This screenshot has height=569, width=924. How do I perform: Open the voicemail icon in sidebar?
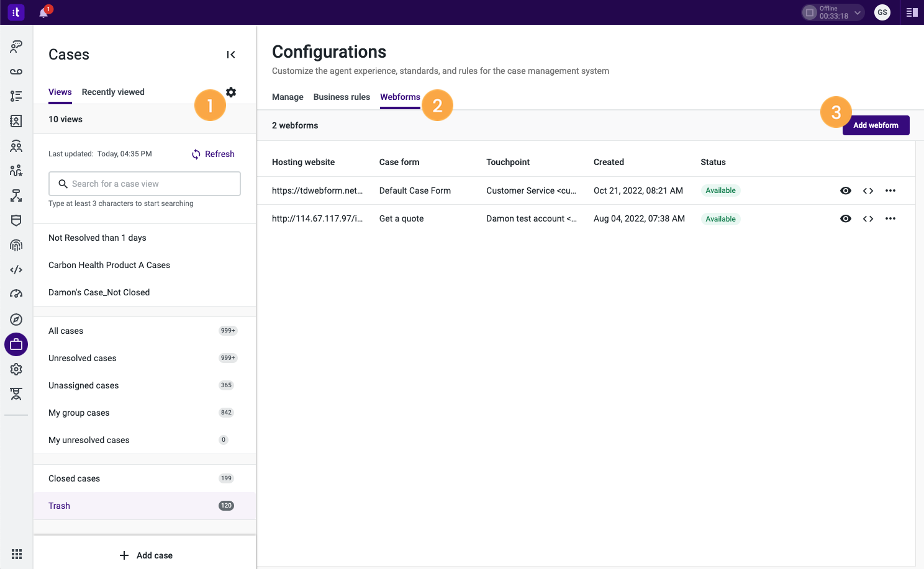[x=16, y=71]
